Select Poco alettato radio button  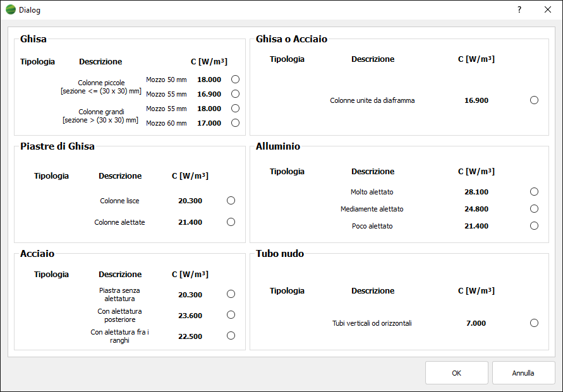[535, 226]
